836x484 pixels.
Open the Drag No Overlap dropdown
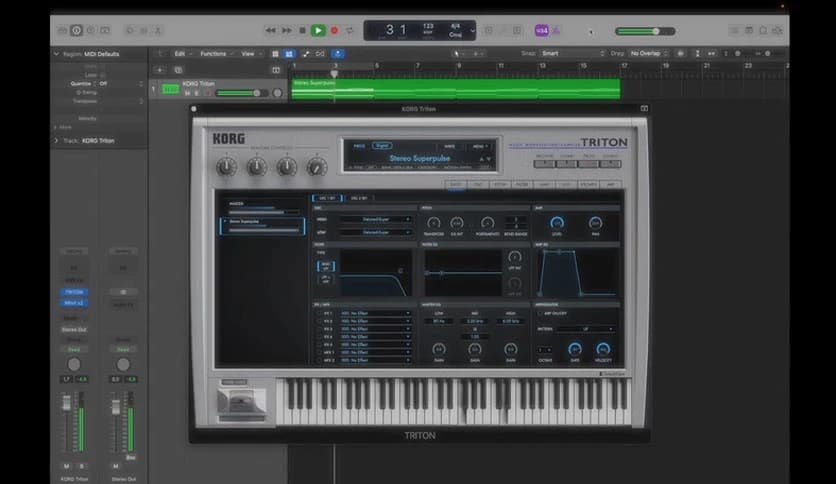pos(649,53)
